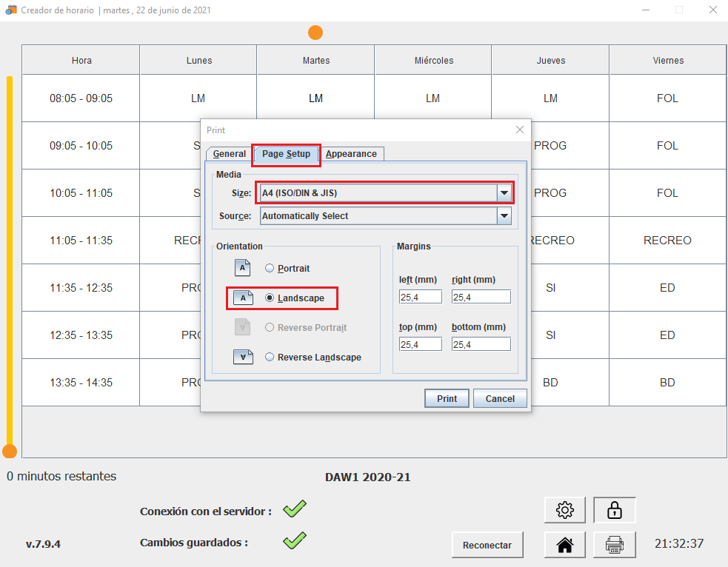
Task: Click the orange slider handle at top
Action: [315, 33]
